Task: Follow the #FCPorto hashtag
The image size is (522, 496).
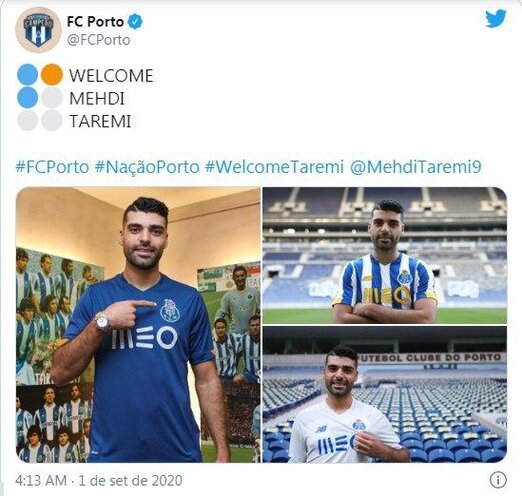Action: click(x=52, y=167)
